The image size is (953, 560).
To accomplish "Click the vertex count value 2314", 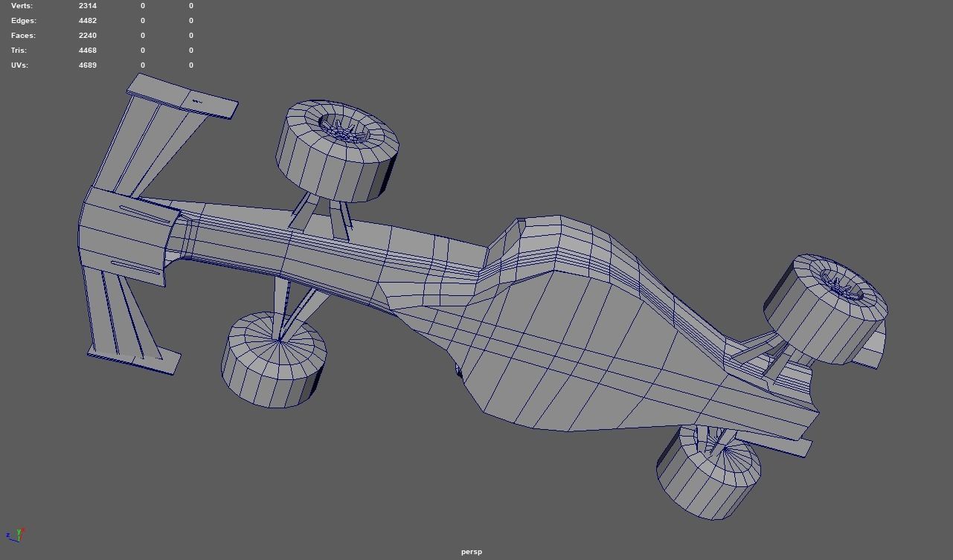I will point(88,6).
